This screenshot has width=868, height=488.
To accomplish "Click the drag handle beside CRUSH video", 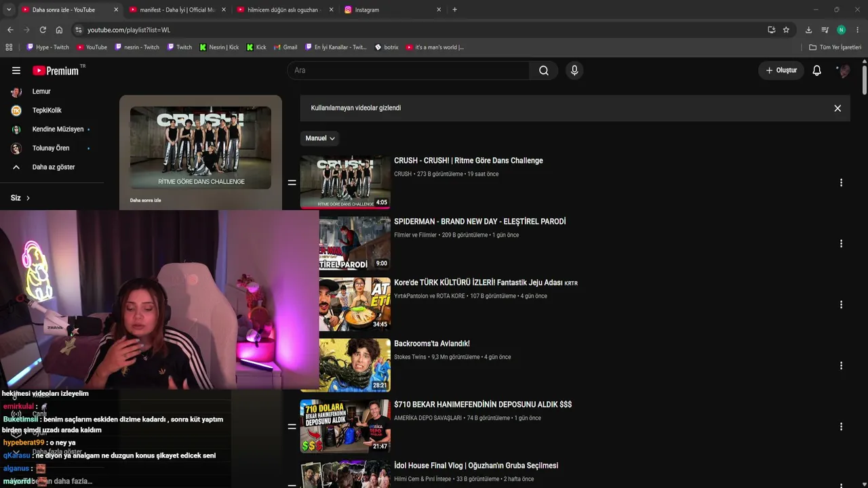I will click(292, 182).
